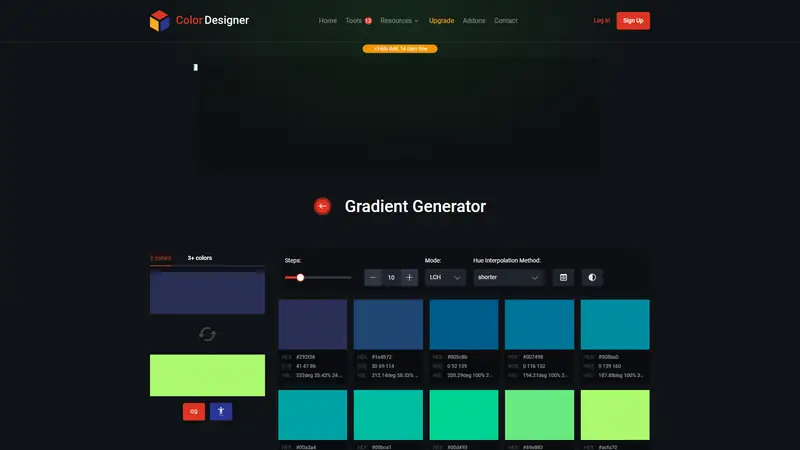Click the RGB value 0 139 160
Image resolution: width=800 pixels, height=450 pixels.
609,366
